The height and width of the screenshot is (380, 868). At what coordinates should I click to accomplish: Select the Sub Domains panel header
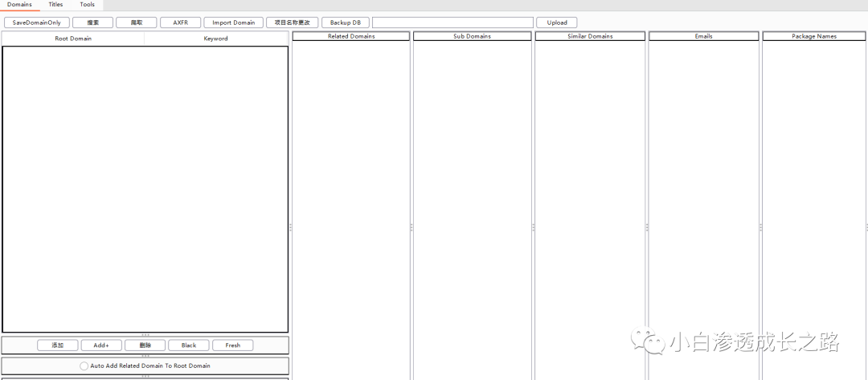click(x=473, y=36)
